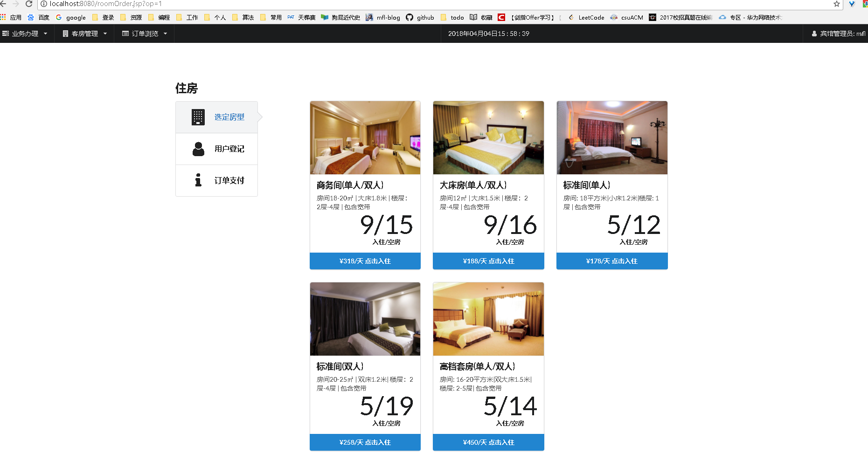Viewport: 868px width, 460px height.
Task: Click ¥178/天 点击入住 for 标准间(单人)
Action: tap(612, 261)
